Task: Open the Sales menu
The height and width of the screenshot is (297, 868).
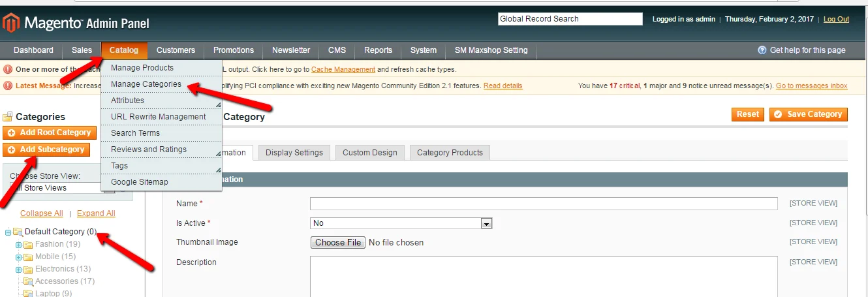Action: tap(82, 50)
